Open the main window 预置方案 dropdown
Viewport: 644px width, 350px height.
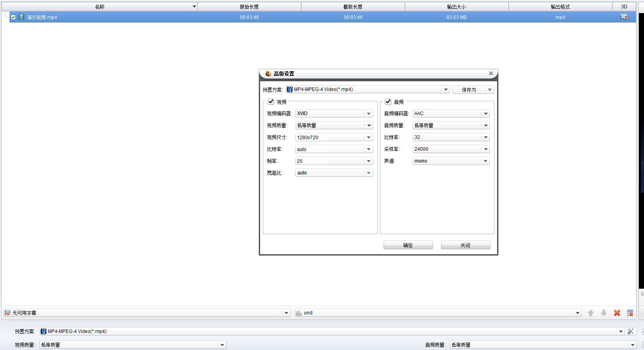point(621,331)
